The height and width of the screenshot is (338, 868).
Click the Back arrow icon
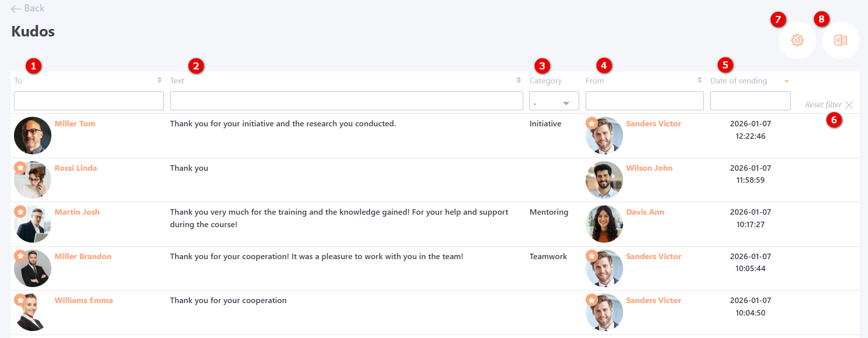click(x=16, y=8)
